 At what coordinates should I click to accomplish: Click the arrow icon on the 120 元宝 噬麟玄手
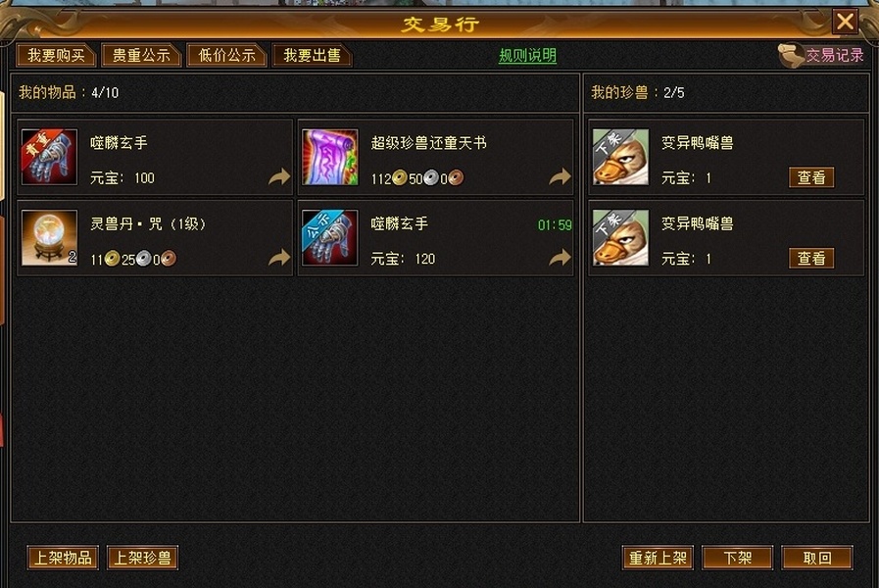pos(560,258)
